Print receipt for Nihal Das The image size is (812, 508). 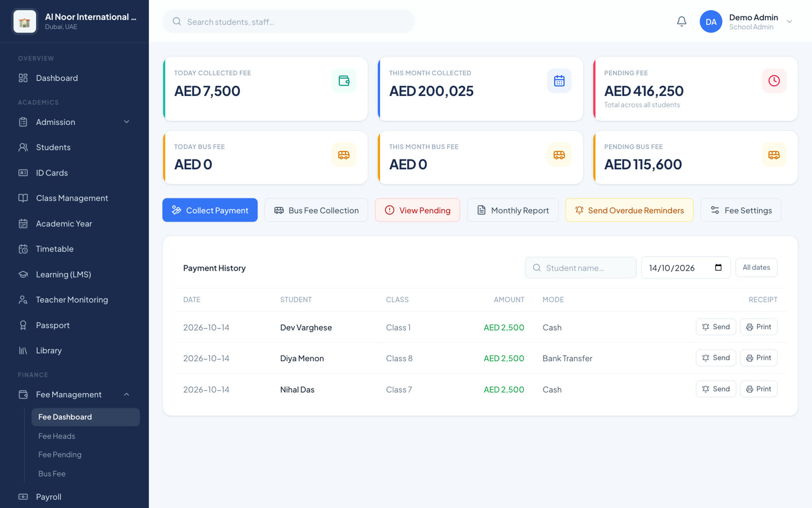(x=759, y=389)
